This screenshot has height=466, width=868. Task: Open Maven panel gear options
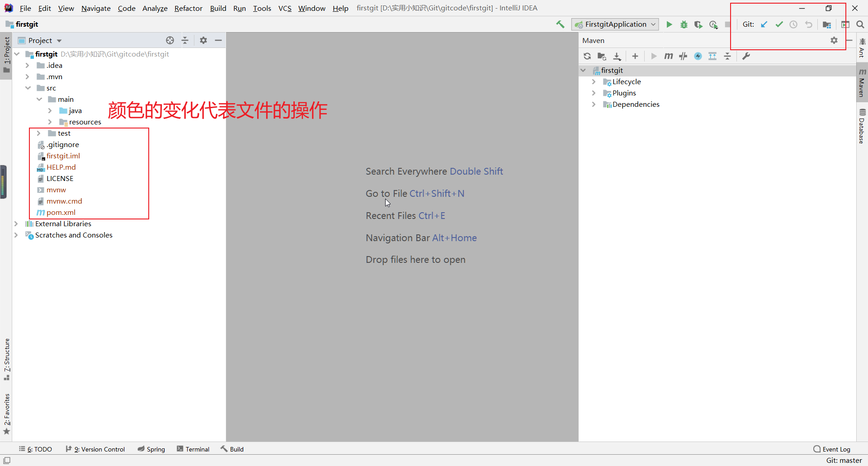[x=834, y=40]
